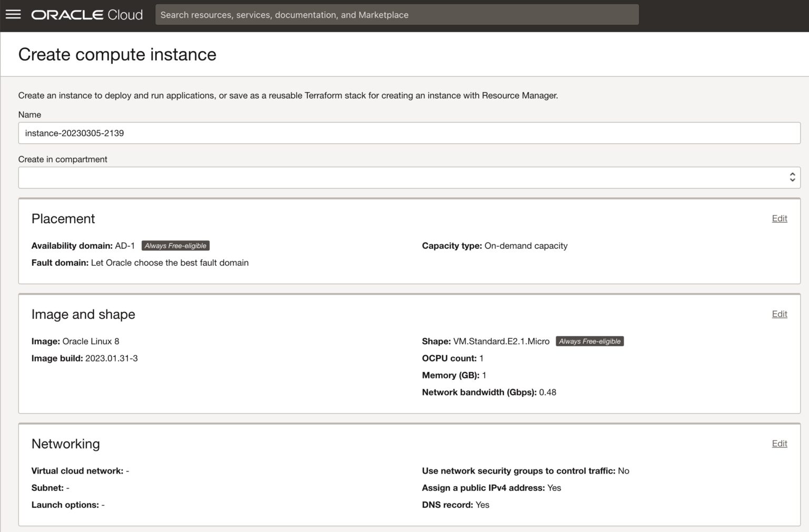Edit the Placement section
The height and width of the screenshot is (532, 809).
pos(780,218)
